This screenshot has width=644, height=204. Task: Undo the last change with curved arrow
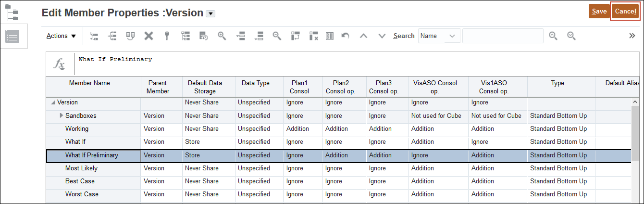click(x=345, y=36)
